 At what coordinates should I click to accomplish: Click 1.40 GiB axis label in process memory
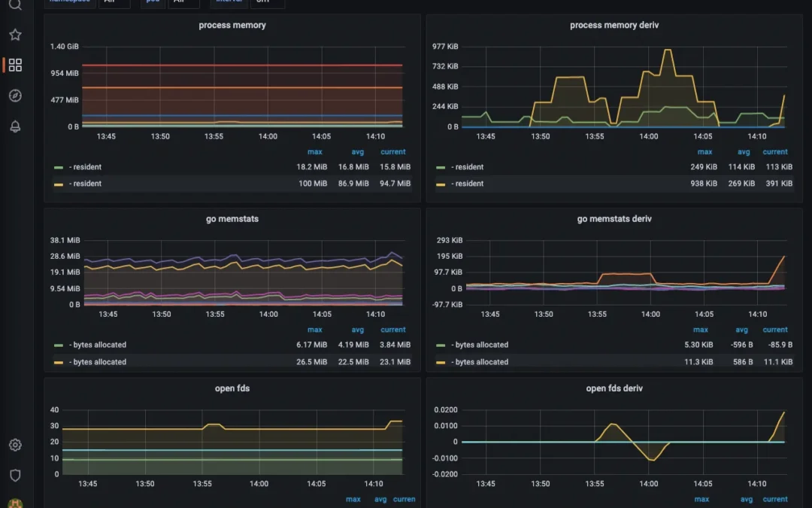(x=64, y=47)
